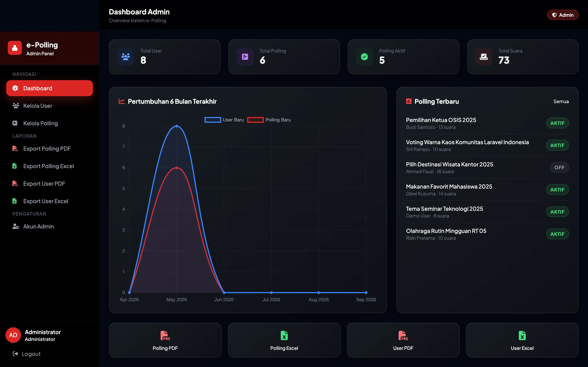Image resolution: width=588 pixels, height=367 pixels.
Task: Click the Total Polling purple icon
Action: point(245,57)
